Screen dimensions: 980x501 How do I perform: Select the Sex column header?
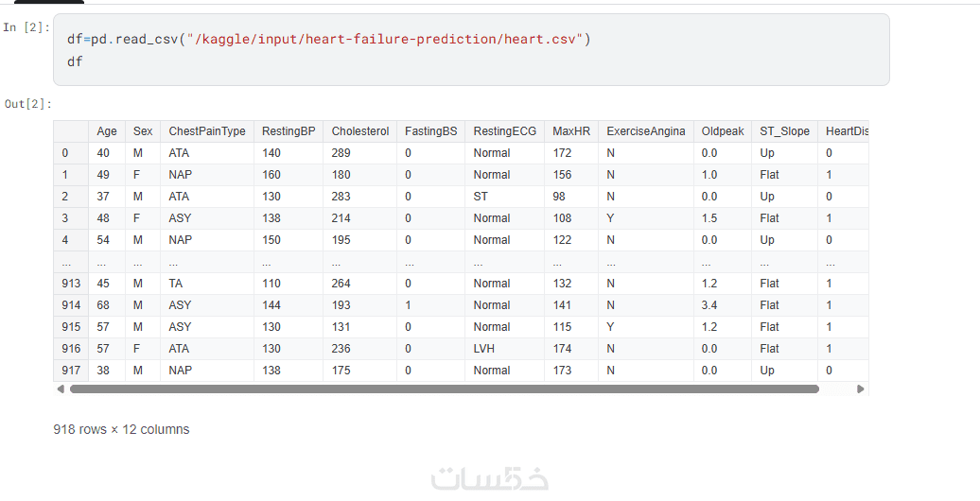pyautogui.click(x=143, y=131)
